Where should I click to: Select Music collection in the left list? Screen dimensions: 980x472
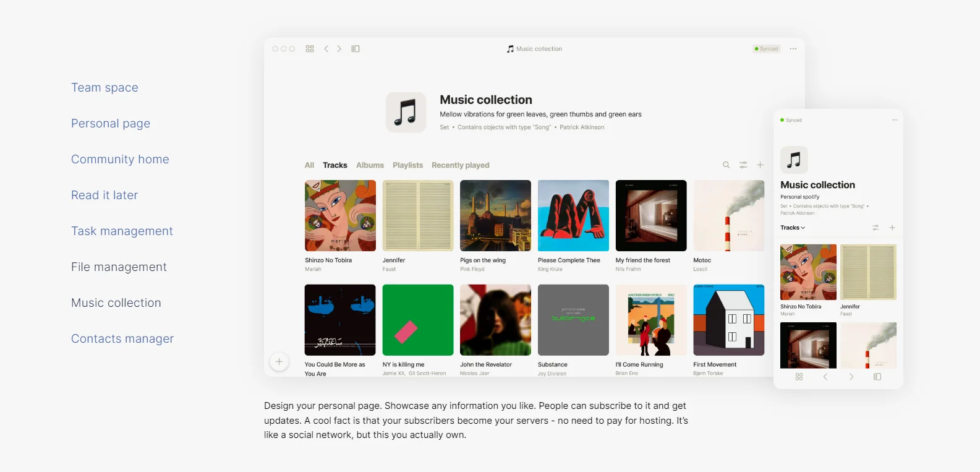click(x=116, y=303)
